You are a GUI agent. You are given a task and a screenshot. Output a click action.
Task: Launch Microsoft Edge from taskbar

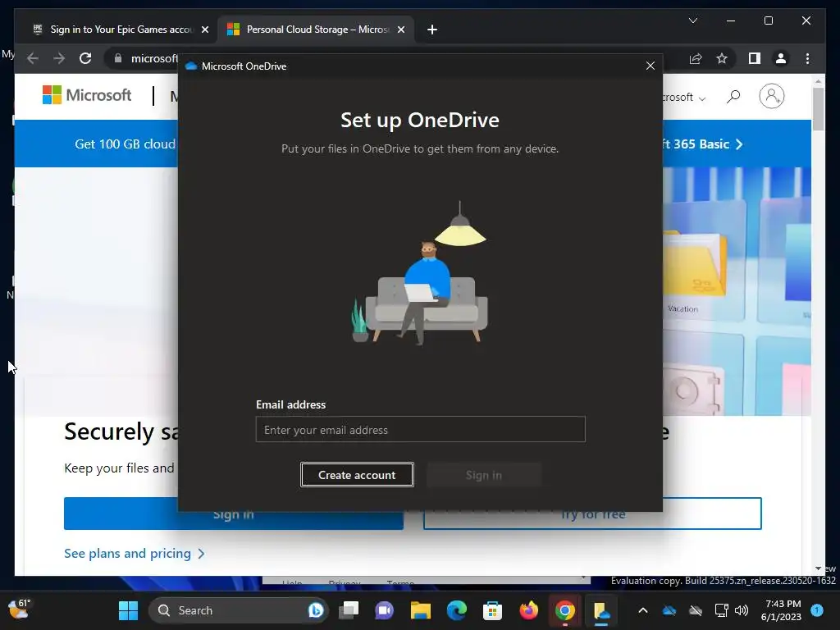[457, 610]
